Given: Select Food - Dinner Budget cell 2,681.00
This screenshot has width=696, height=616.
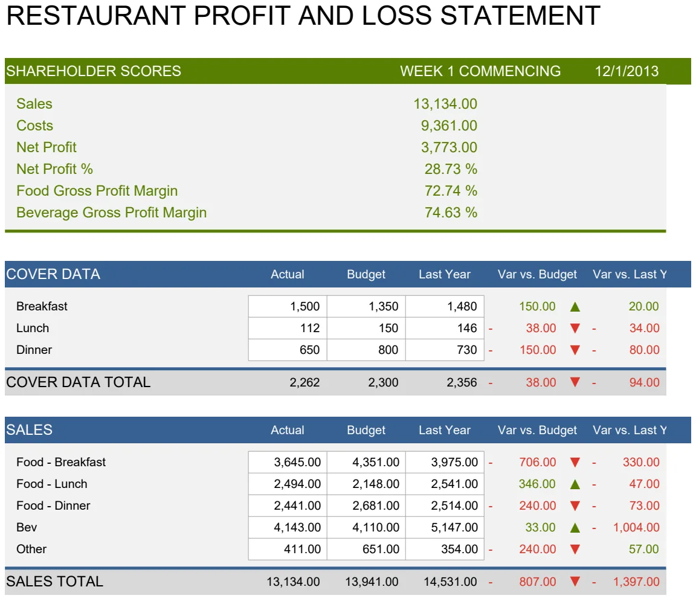Looking at the screenshot, I should click(366, 505).
